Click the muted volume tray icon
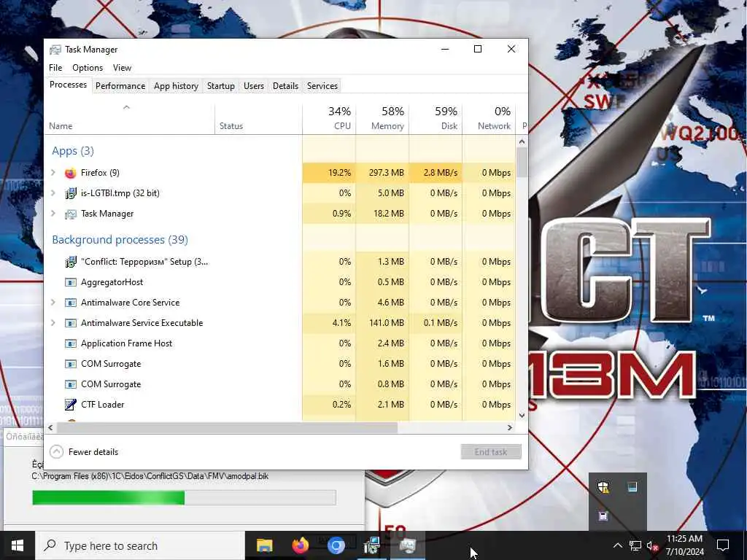This screenshot has height=560, width=747. (652, 545)
